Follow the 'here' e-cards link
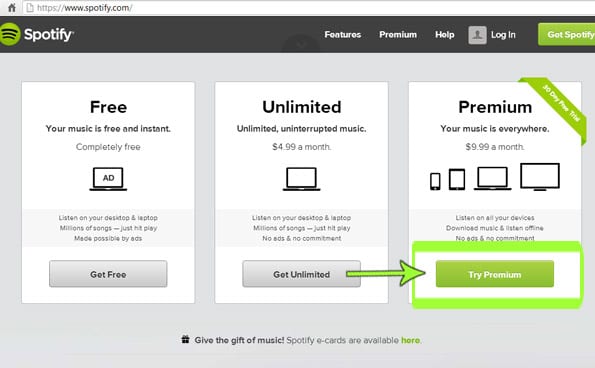This screenshot has height=368, width=595. coord(411,340)
